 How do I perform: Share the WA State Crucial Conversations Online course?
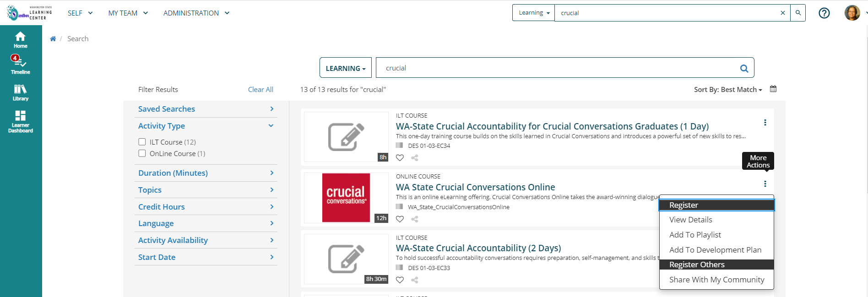415,219
